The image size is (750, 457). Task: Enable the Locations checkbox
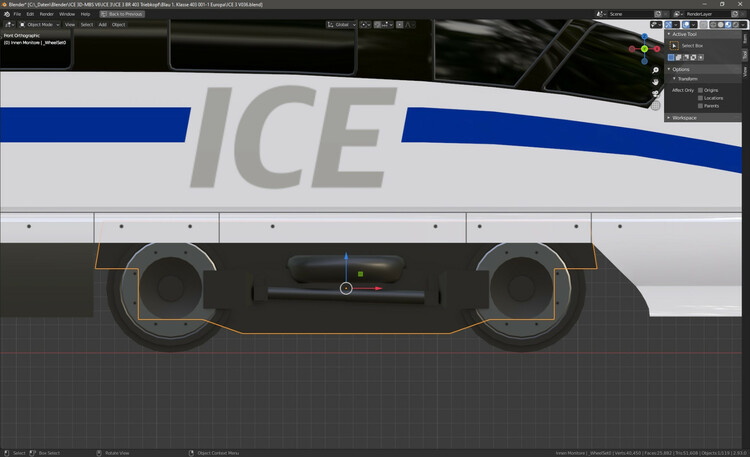700,98
